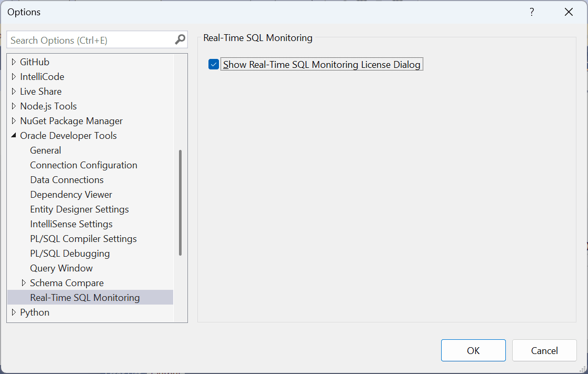The width and height of the screenshot is (588, 374).
Task: Confirm changes with the OK button
Action: click(473, 350)
